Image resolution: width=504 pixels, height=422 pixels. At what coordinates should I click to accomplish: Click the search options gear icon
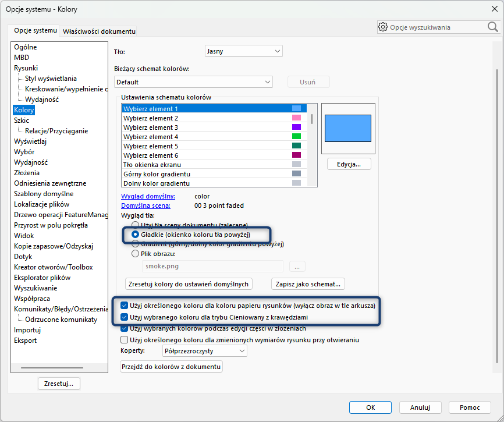(x=383, y=27)
